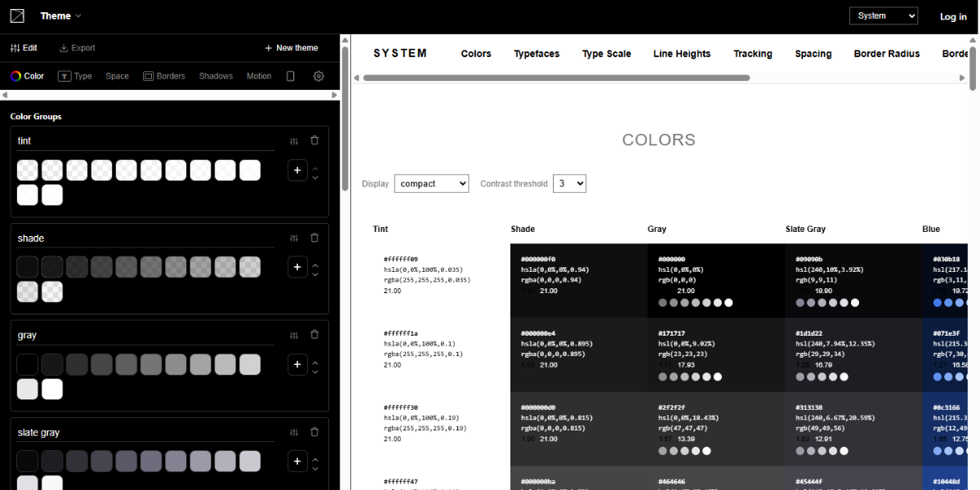Change the Display compact dropdown
This screenshot has height=490, width=980.
431,183
